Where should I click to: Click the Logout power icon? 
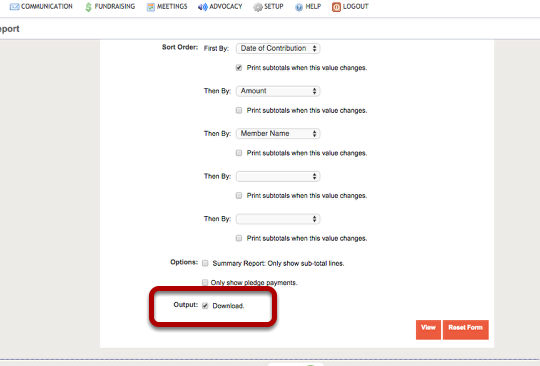pos(336,7)
